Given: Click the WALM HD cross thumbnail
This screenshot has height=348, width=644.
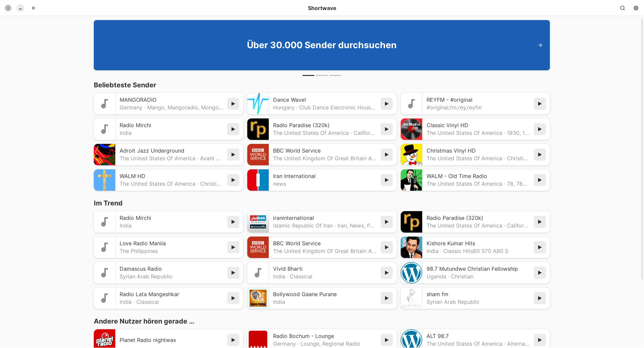Looking at the screenshot, I should [105, 180].
